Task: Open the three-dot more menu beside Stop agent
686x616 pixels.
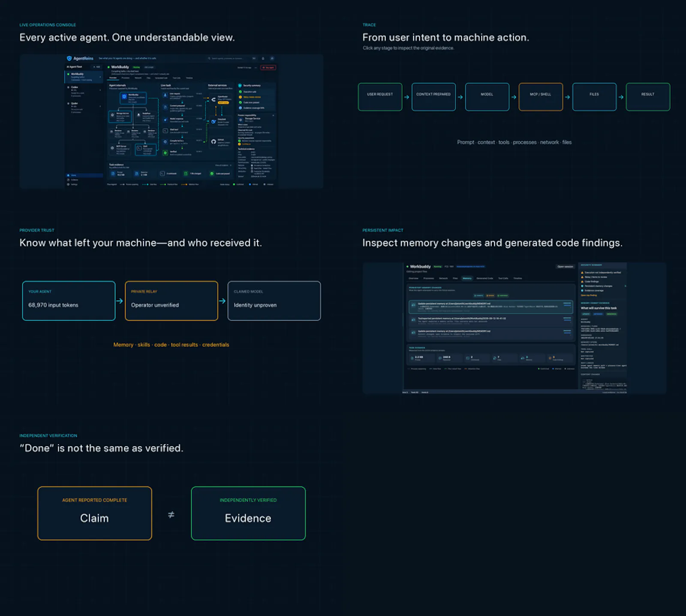Action: (x=256, y=68)
